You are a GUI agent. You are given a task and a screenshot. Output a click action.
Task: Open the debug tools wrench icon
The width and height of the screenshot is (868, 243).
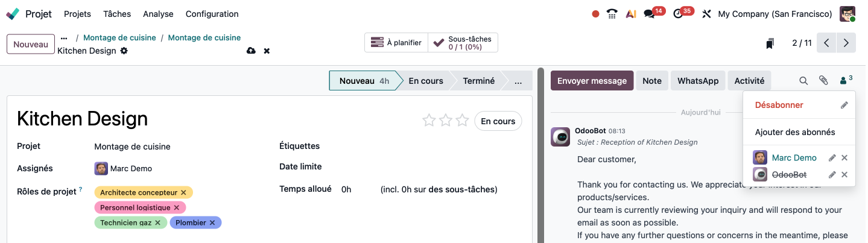pos(706,14)
